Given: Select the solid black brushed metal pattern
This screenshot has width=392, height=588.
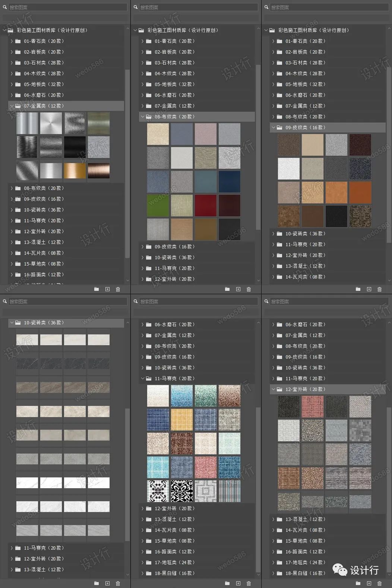Looking at the screenshot, I should pyautogui.click(x=75, y=147).
